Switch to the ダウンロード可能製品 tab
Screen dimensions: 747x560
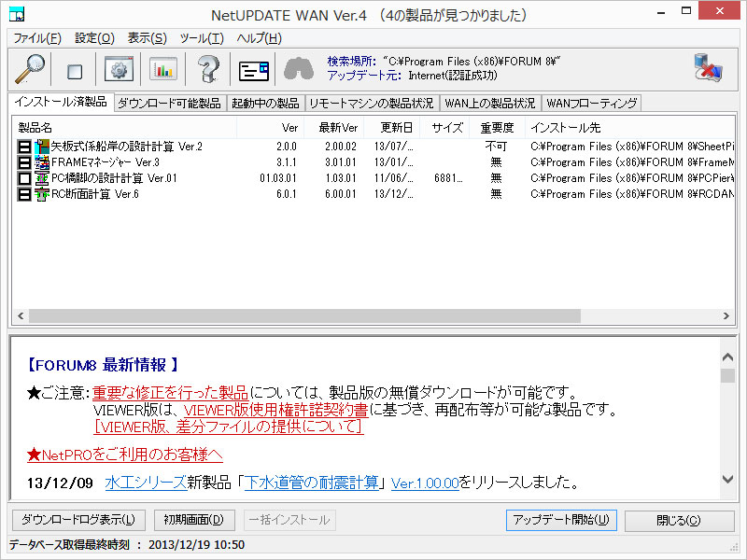169,103
